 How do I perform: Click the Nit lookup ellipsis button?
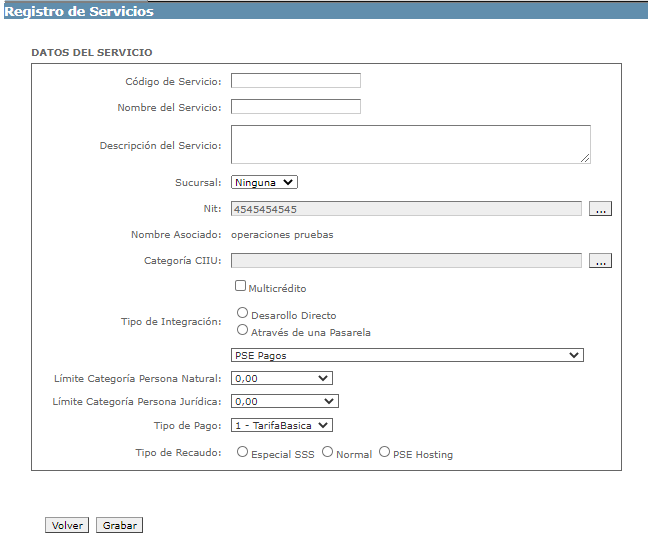tap(600, 209)
